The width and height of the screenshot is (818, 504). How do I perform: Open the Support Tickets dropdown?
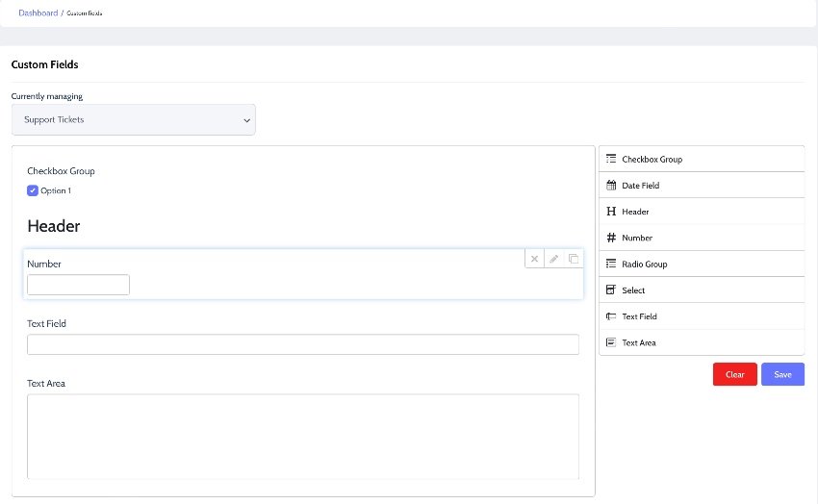134,120
